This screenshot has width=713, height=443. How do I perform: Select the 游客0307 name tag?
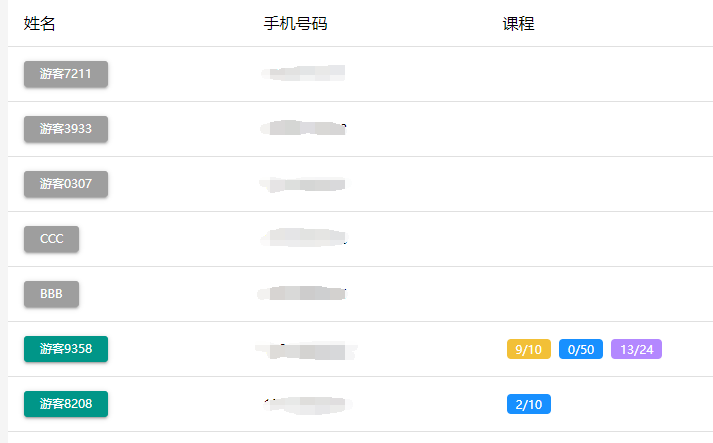pyautogui.click(x=66, y=184)
